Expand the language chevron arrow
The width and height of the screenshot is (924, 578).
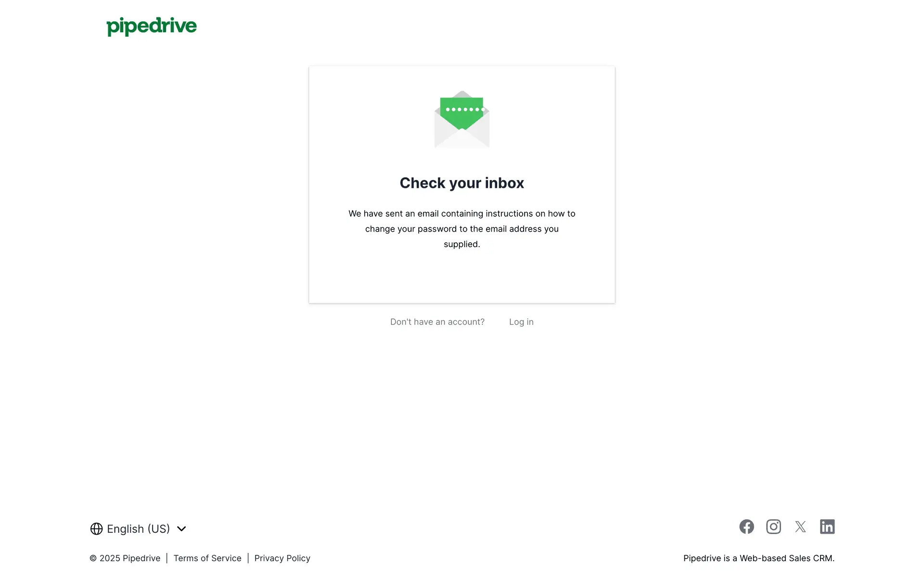point(181,529)
